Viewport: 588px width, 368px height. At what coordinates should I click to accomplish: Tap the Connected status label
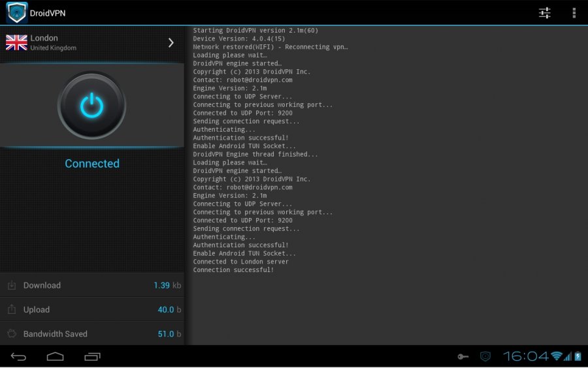point(92,164)
